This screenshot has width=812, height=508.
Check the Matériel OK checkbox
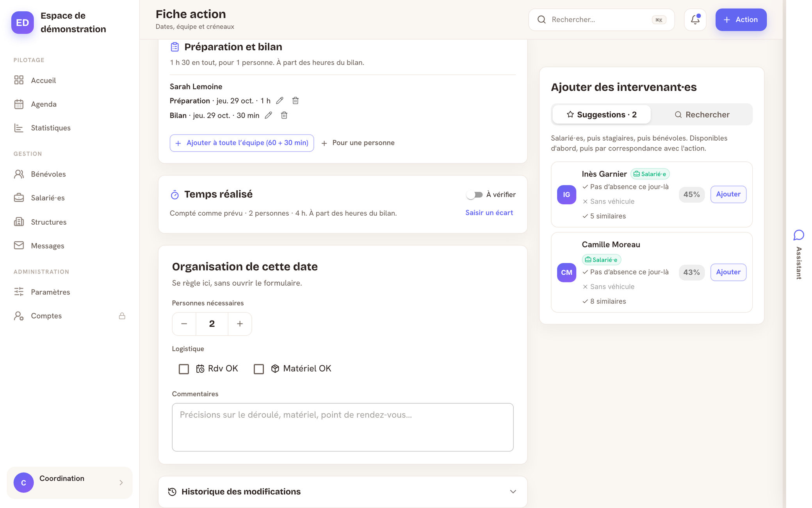tap(258, 369)
